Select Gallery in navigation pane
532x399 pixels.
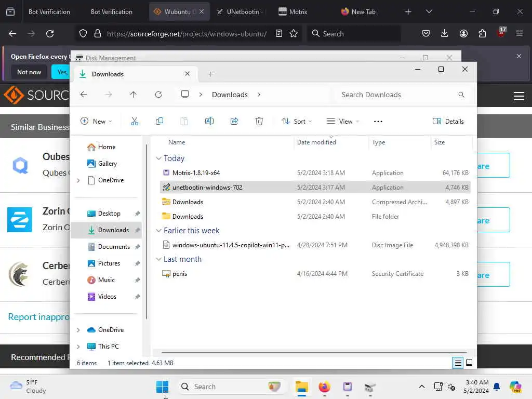pos(107,164)
